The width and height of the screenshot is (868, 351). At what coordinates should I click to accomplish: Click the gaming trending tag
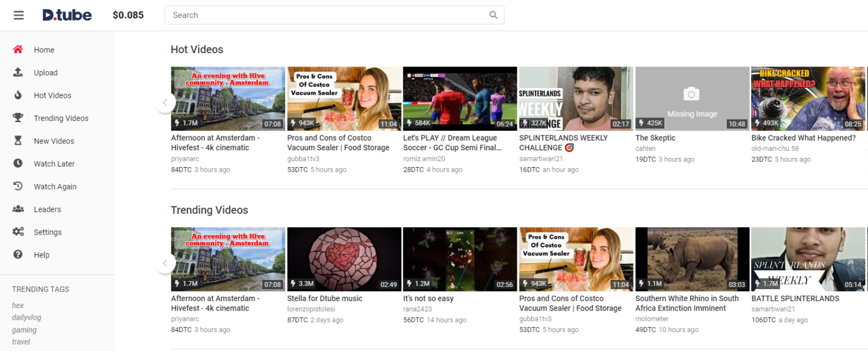[23, 330]
